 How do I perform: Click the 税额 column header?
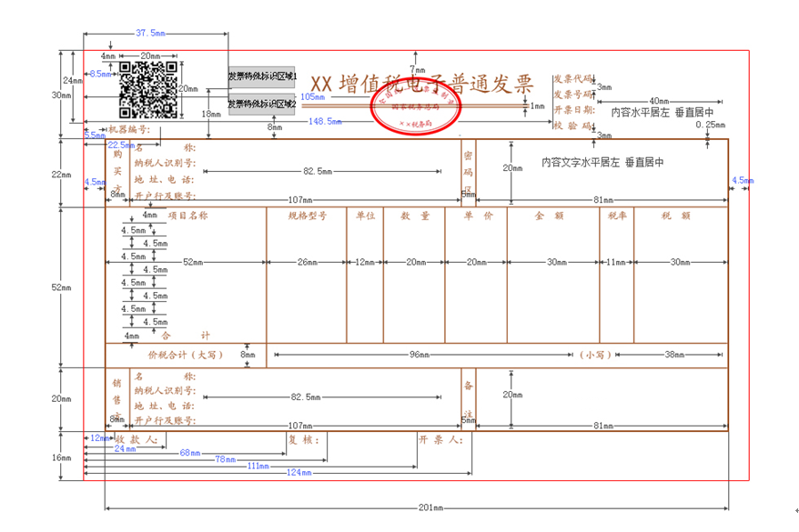[x=675, y=216]
